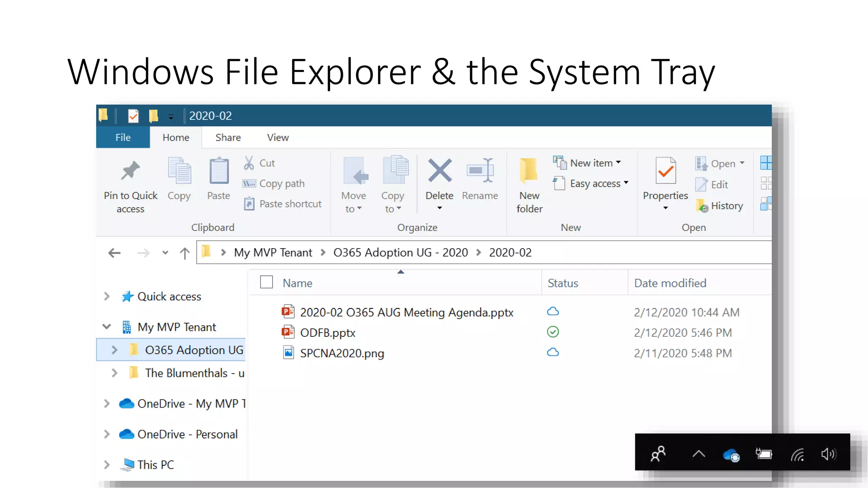This screenshot has width=868, height=488.
Task: Sort by the Date modified column header
Action: (x=670, y=283)
